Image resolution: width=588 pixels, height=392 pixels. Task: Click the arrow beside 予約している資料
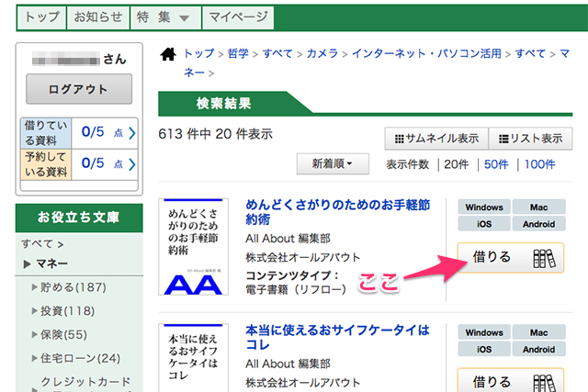tap(132, 164)
